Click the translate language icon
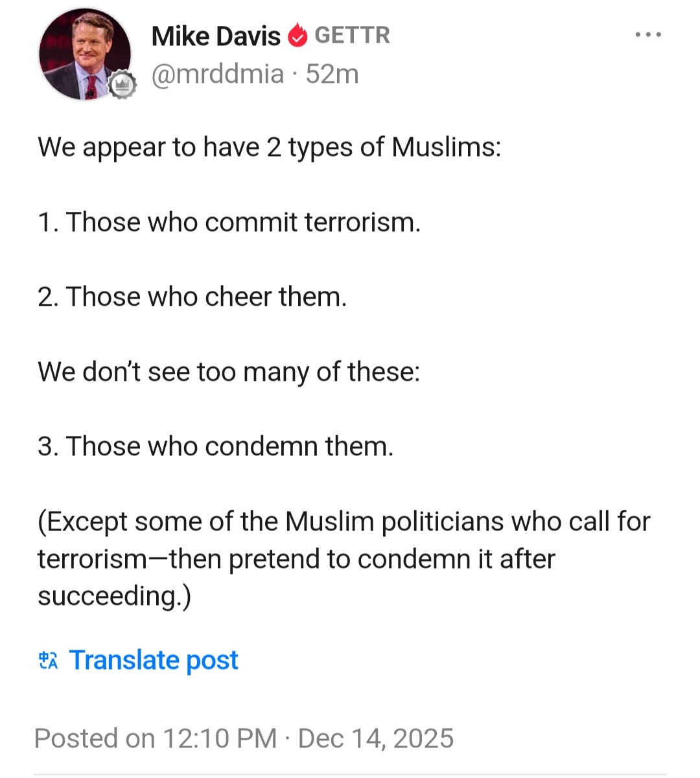The height and width of the screenshot is (778, 700). (x=49, y=660)
